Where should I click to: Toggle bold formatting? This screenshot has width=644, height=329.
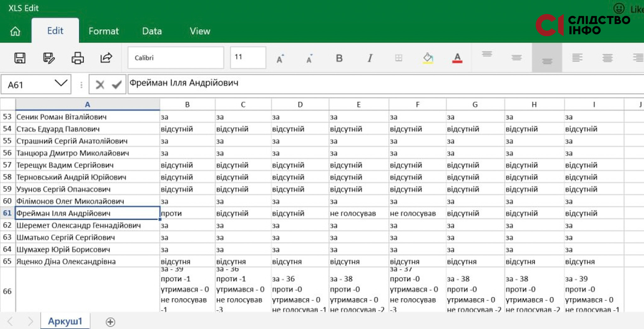point(339,58)
